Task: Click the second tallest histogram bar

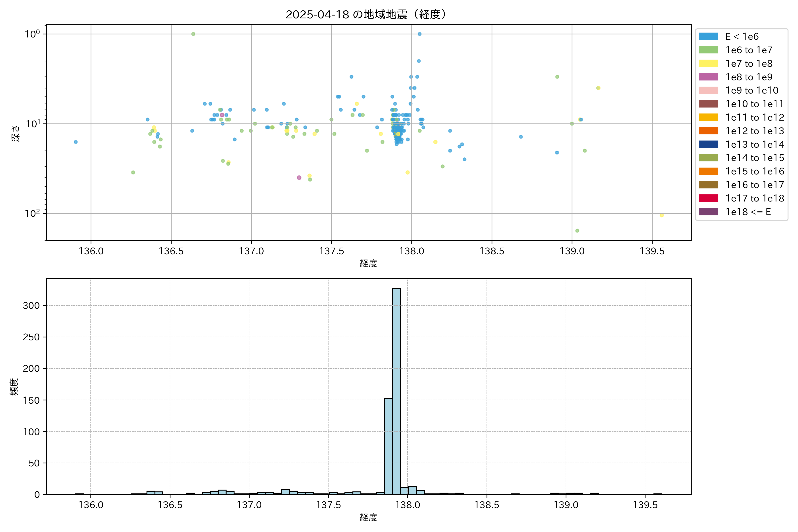Action: (388, 446)
